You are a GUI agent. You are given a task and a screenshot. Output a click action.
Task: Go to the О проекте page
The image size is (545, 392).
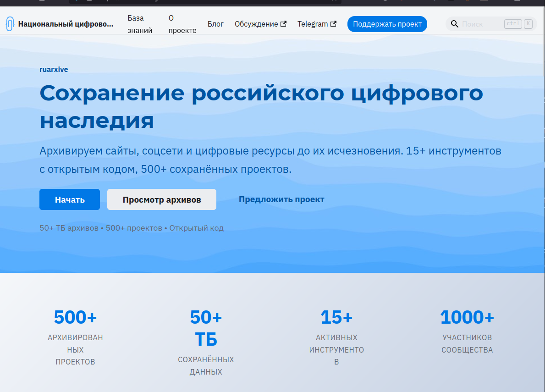[182, 24]
